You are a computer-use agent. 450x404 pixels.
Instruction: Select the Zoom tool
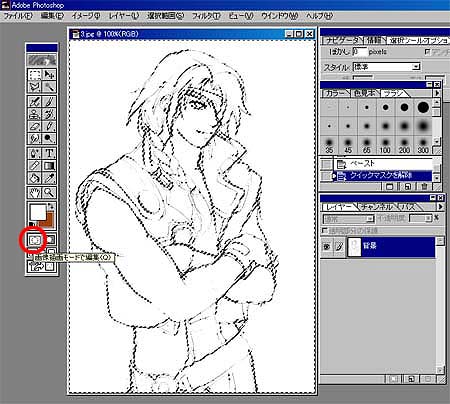49,192
